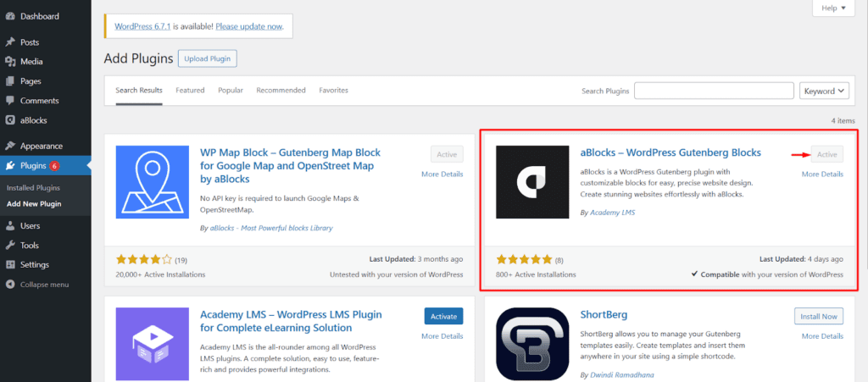Click the "4 items" count text
This screenshot has height=382, width=868.
(x=843, y=120)
